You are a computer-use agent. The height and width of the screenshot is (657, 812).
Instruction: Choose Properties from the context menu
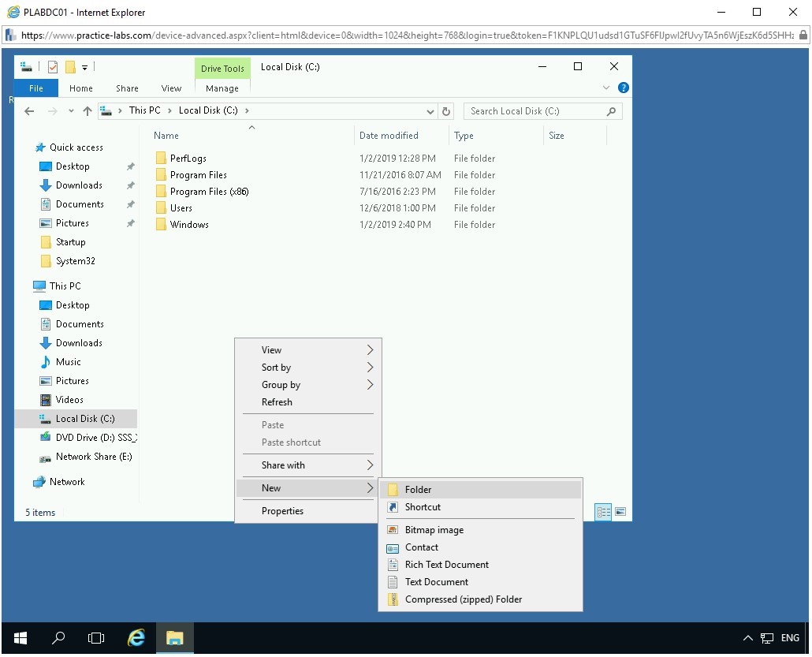308,511
